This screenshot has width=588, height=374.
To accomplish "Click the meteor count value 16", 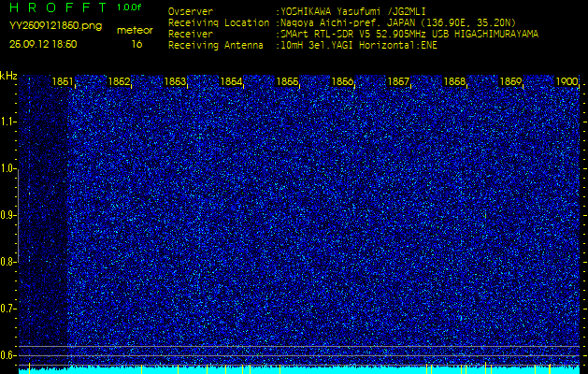I will point(136,44).
